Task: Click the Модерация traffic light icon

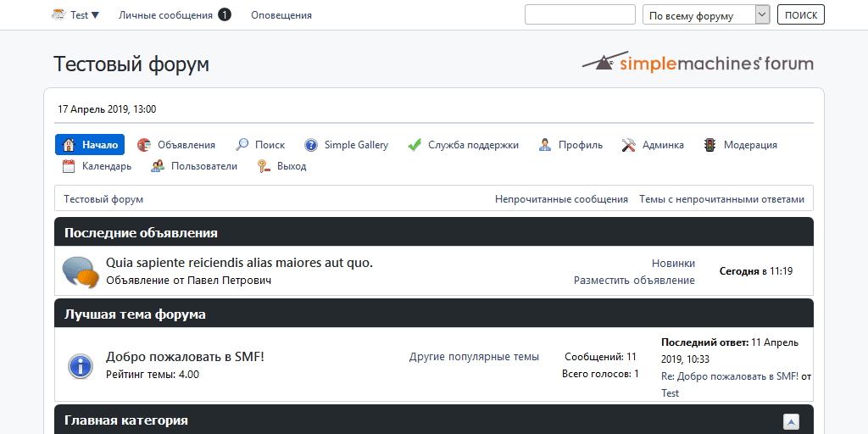Action: tap(709, 145)
